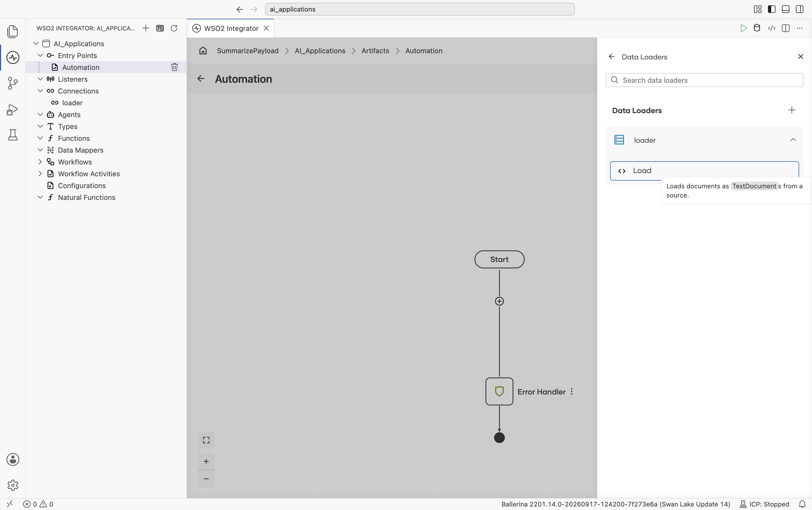Expand the Workflows tree node

coord(40,162)
